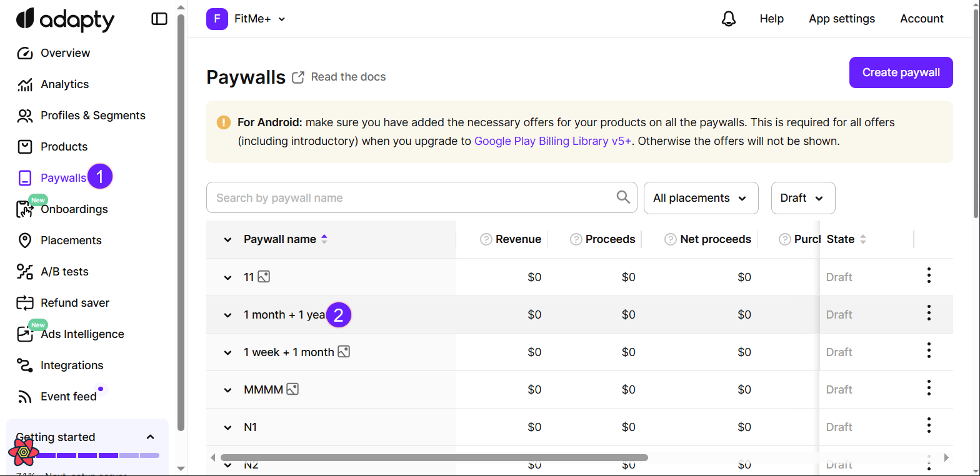Viewport: 980px width, 476px height.
Task: Click the Revenue column help icon
Action: click(x=486, y=239)
